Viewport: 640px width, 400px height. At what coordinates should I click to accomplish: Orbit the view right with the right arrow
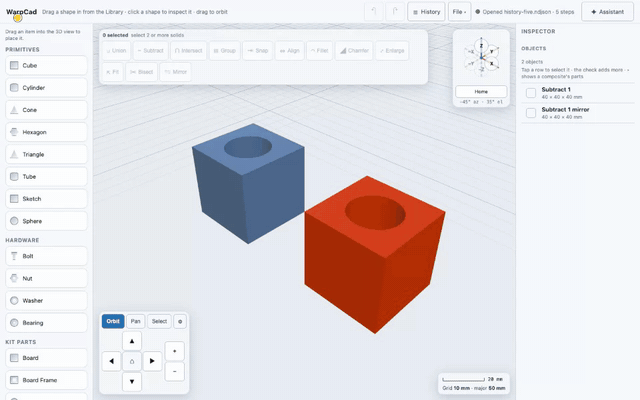point(152,361)
